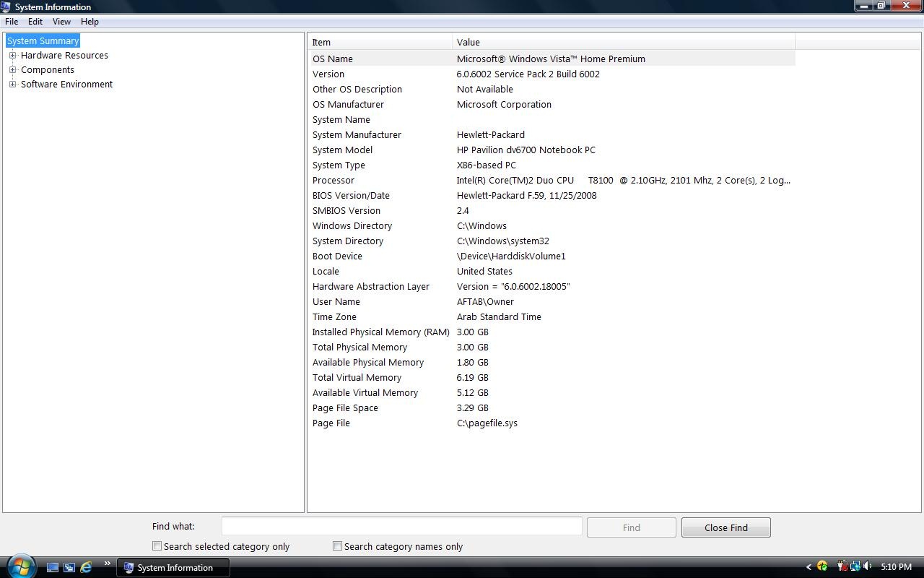
Task: Click value 6.0.6002 Service Pack 2 Build 6002
Action: (528, 74)
